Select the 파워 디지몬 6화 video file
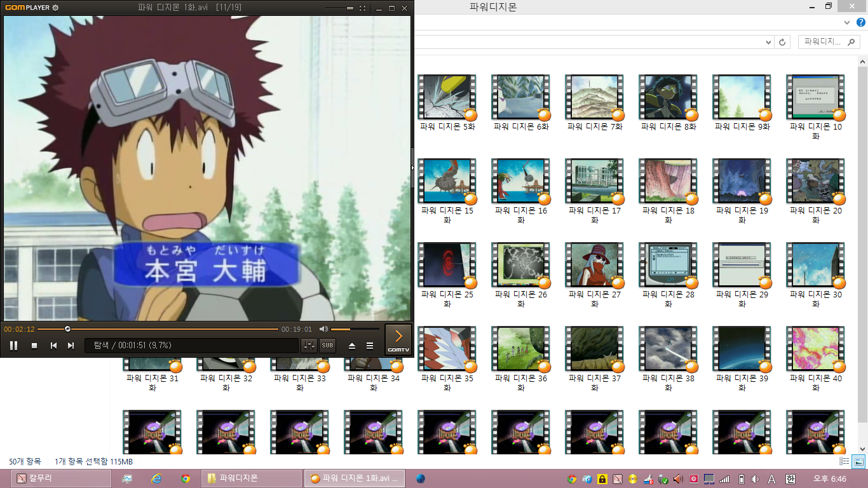Image resolution: width=868 pixels, height=488 pixels. tap(521, 102)
